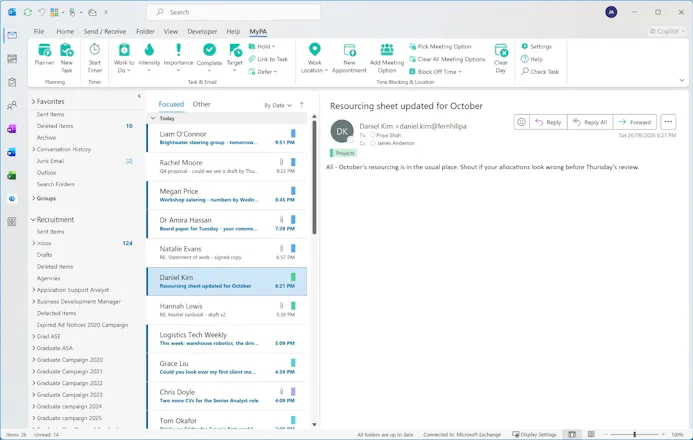Open MyPA Help item
693x440 pixels.
tap(532, 59)
